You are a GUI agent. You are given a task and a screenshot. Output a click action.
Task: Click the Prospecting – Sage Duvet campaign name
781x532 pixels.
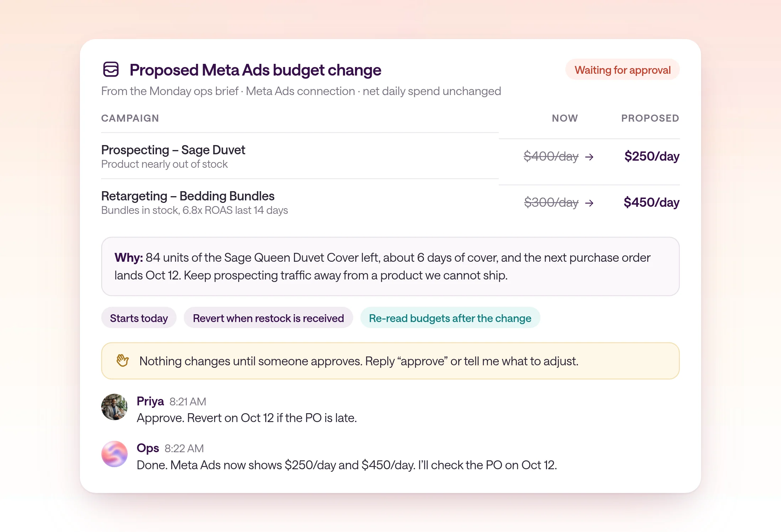pos(173,150)
